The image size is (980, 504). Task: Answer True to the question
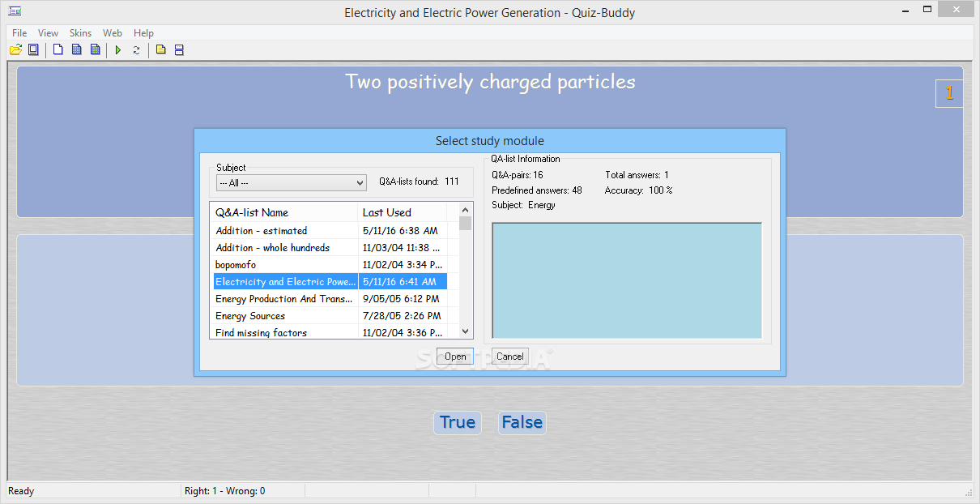[458, 422]
